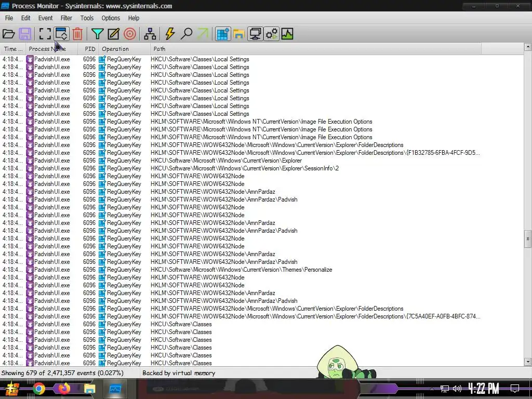Click the lightning bolt toolbar icon
532x399 pixels.
(170, 34)
